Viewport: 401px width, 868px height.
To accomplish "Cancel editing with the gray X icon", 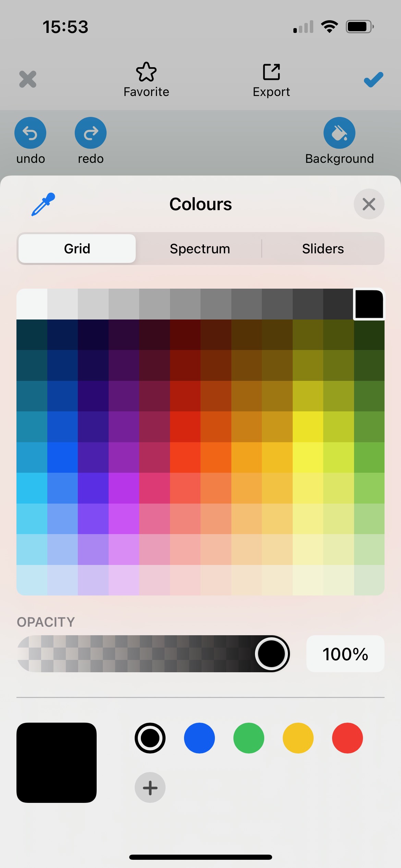I will coord(28,80).
